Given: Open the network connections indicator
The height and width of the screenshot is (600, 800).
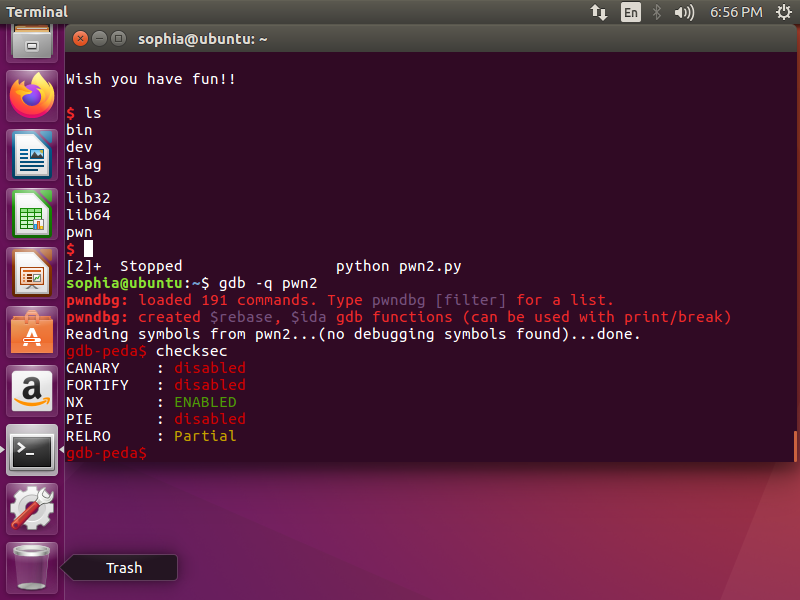Looking at the screenshot, I should tap(600, 12).
